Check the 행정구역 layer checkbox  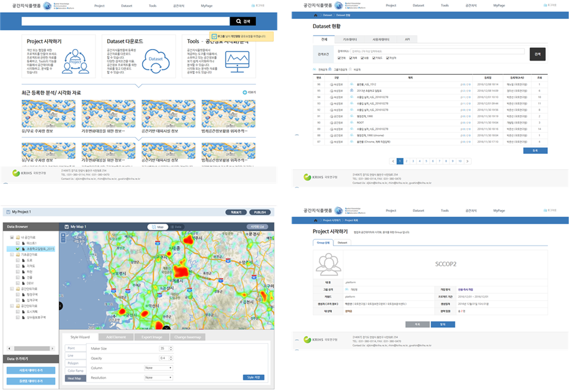[17, 295]
